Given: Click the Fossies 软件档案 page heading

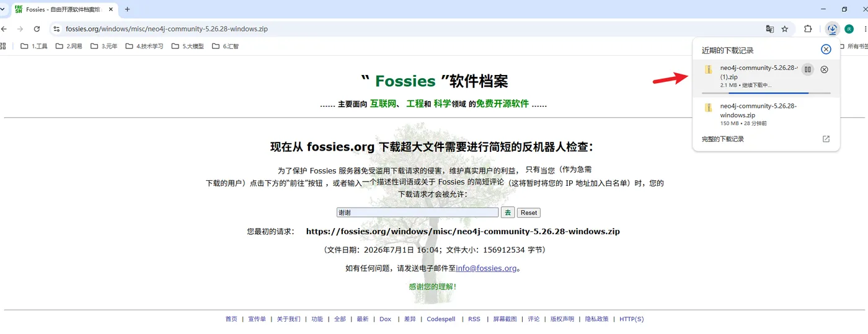Looking at the screenshot, I should tap(434, 81).
